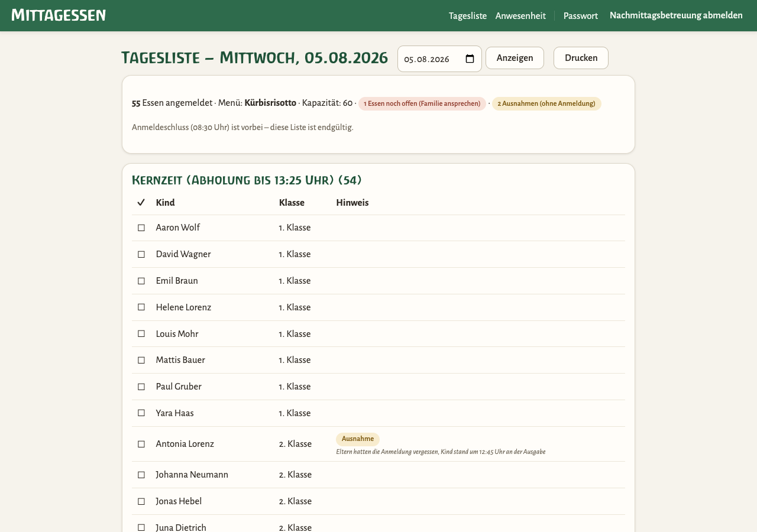The width and height of the screenshot is (757, 532).
Task: Select the name Aaron Wolf
Action: click(x=178, y=228)
